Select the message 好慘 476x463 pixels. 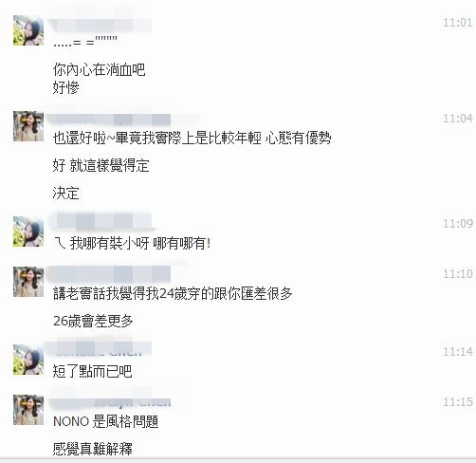[65, 87]
